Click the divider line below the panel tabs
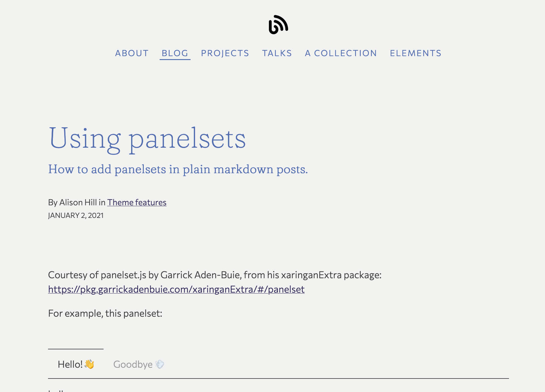545x392 pixels. 278,378
